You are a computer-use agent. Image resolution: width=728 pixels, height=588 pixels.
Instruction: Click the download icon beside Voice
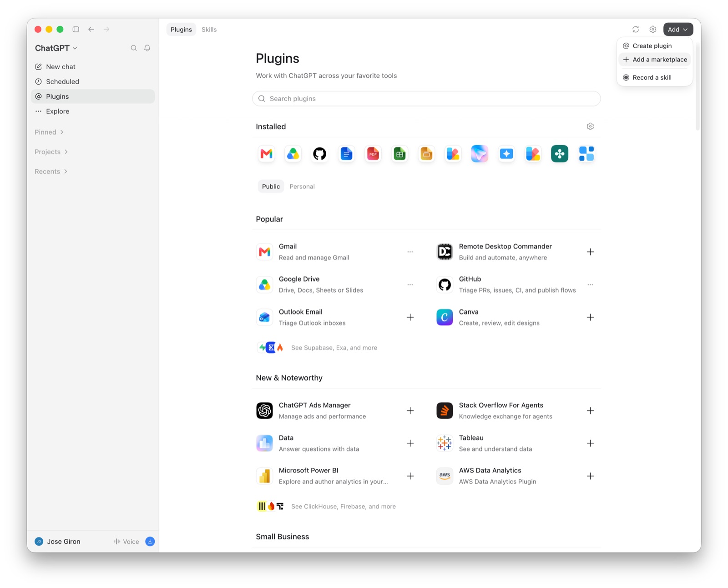(150, 541)
